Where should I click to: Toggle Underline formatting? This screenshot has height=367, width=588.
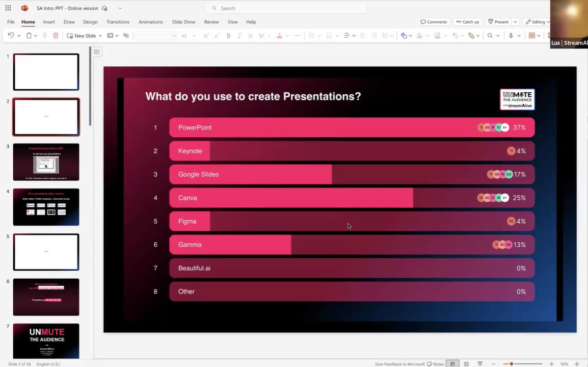(x=250, y=36)
